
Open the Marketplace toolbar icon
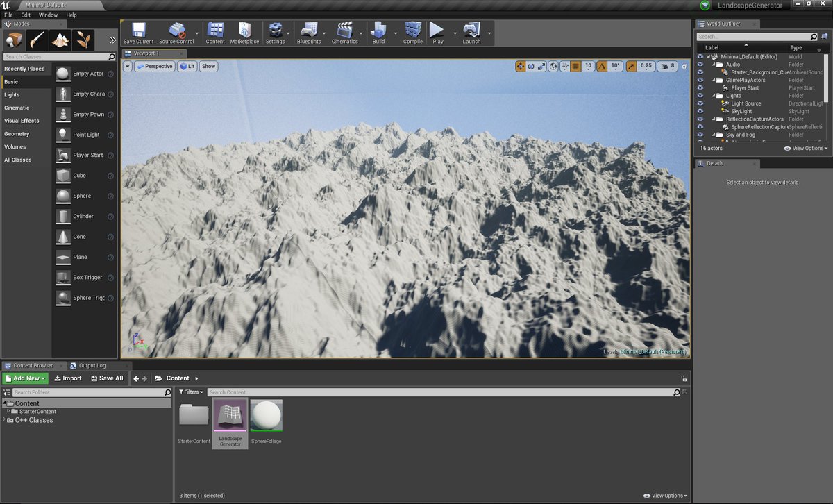pos(244,33)
